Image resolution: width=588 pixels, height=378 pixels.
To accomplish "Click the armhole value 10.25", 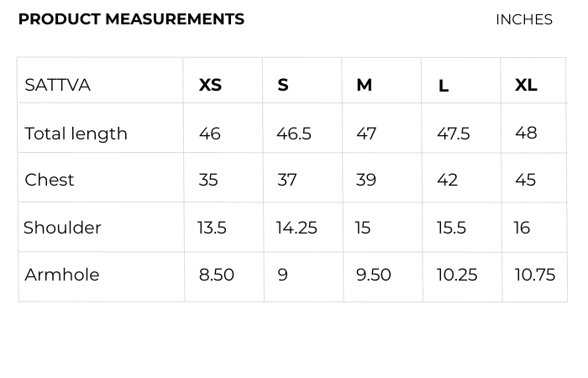I will point(457,275).
